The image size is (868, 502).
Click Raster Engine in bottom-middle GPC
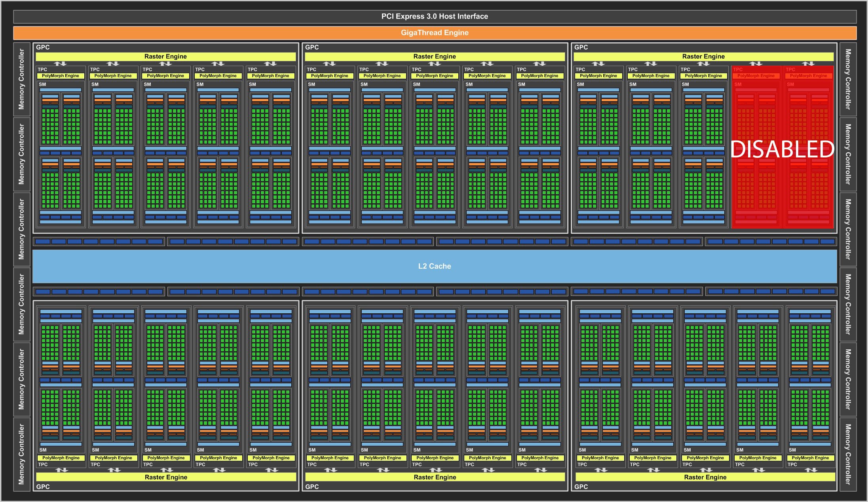point(435,477)
